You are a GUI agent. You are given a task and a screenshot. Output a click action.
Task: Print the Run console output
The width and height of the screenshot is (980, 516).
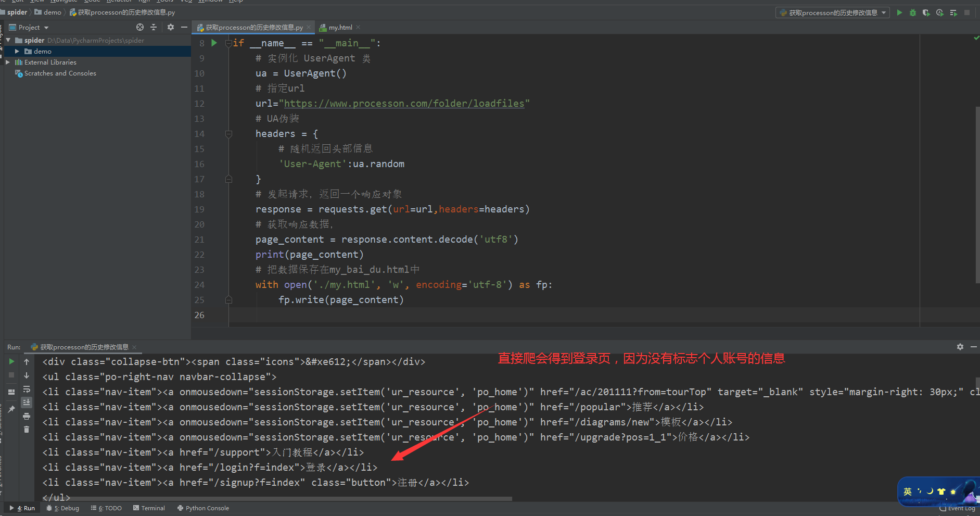pyautogui.click(x=27, y=416)
